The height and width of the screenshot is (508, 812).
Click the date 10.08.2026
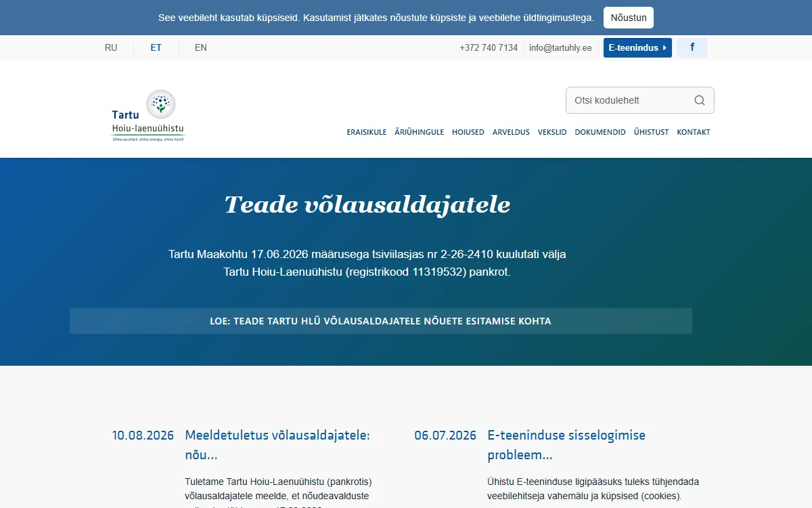coord(143,436)
